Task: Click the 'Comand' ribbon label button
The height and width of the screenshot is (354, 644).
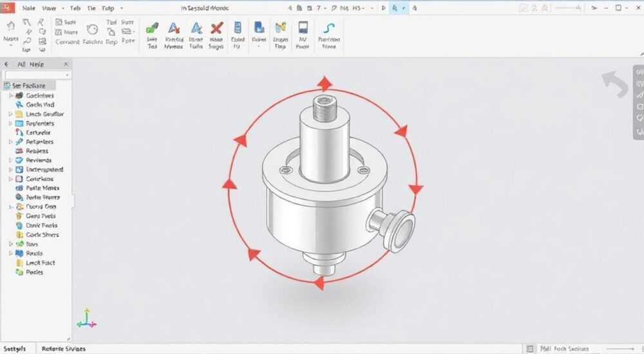Action: click(x=67, y=41)
